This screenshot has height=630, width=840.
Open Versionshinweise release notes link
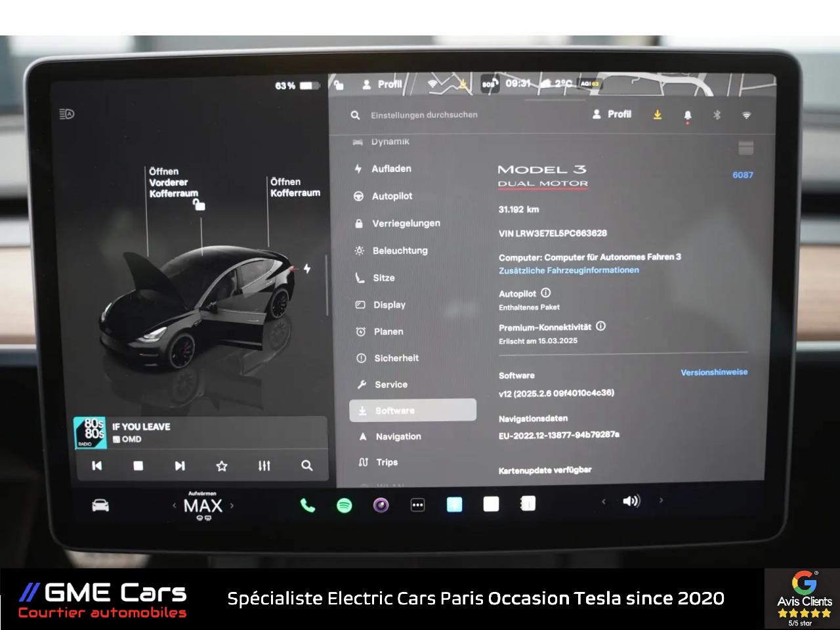tap(714, 372)
